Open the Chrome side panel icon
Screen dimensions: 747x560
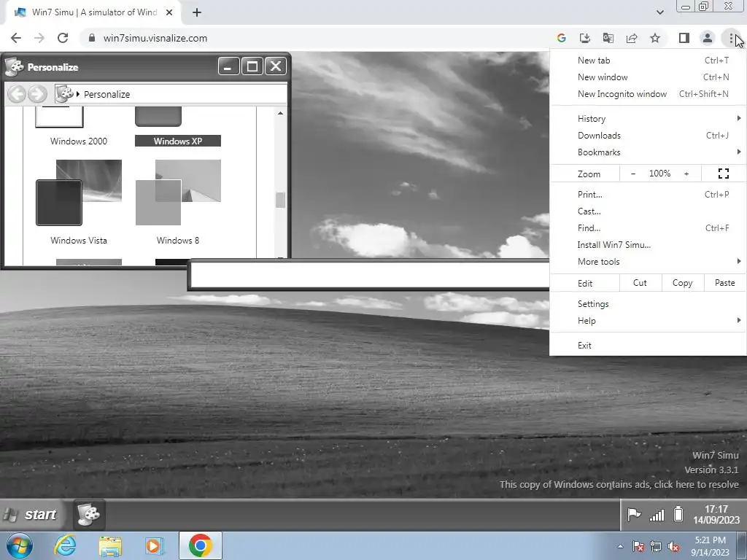(x=684, y=38)
